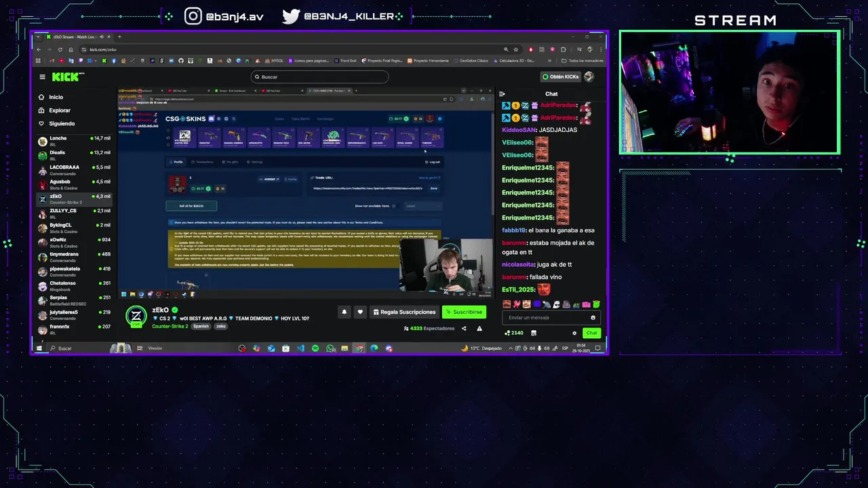Open Spotify from the taskbar
This screenshot has width=868, height=488.
[315, 348]
